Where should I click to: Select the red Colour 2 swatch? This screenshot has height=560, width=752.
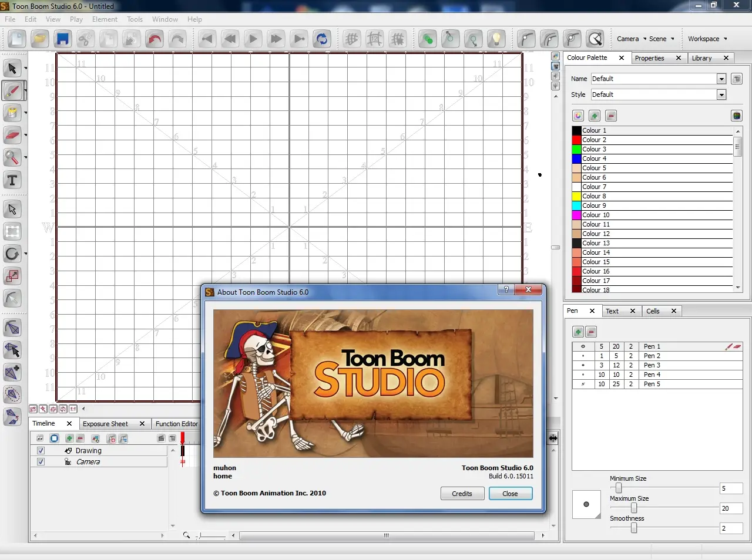coord(577,140)
